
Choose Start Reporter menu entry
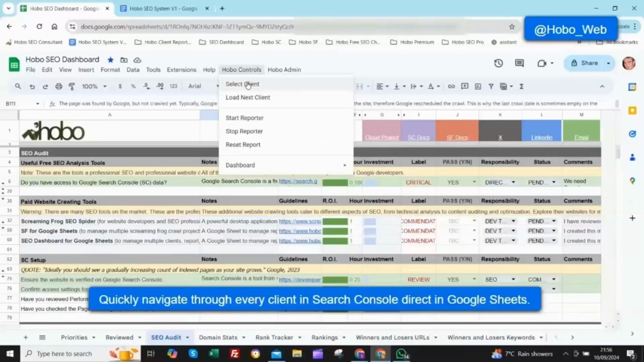click(286, 118)
